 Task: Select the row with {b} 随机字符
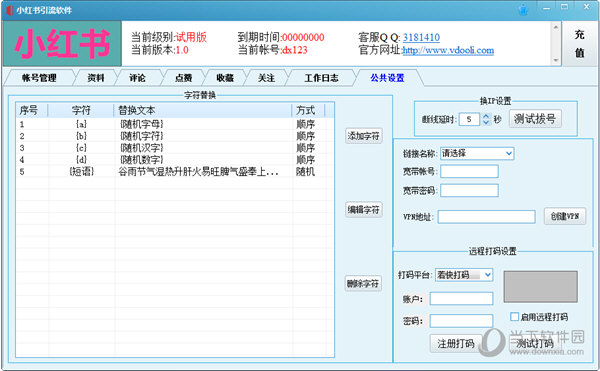pyautogui.click(x=175, y=136)
